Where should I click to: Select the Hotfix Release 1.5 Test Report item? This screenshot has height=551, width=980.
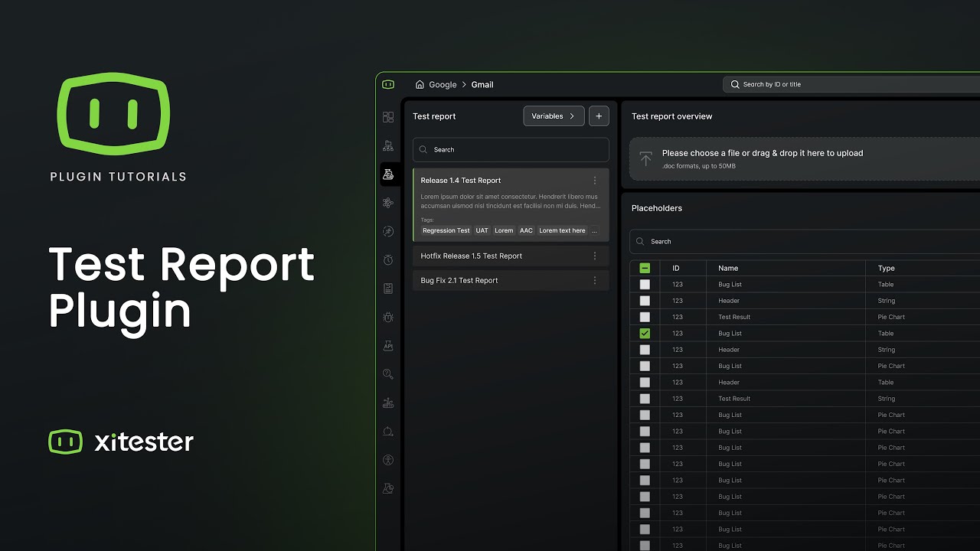coord(511,256)
